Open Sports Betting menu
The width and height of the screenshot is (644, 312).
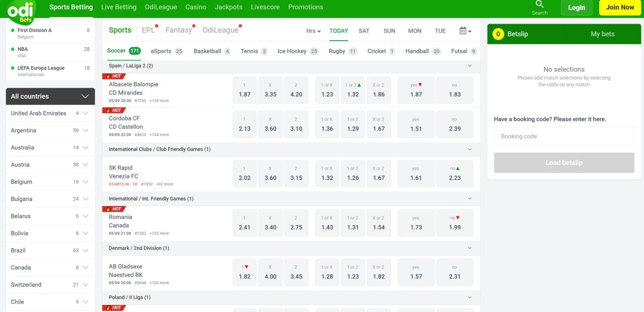pos(71,7)
